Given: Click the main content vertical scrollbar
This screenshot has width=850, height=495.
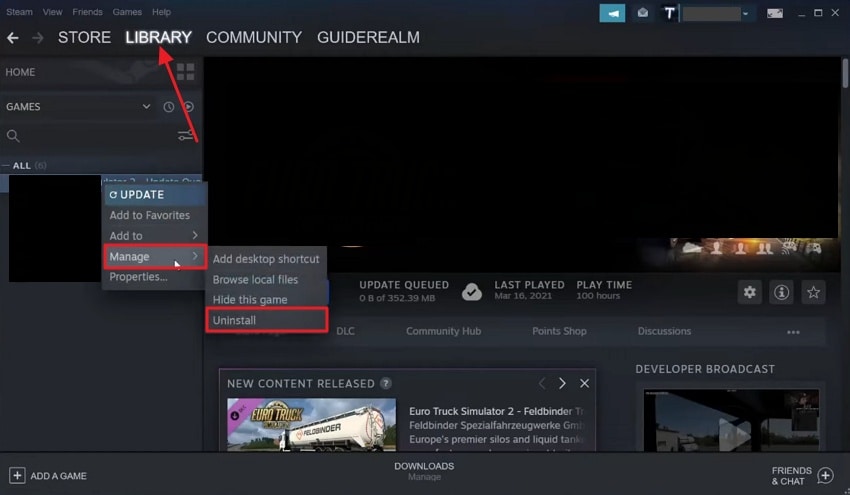Looking at the screenshot, I should pos(846,73).
